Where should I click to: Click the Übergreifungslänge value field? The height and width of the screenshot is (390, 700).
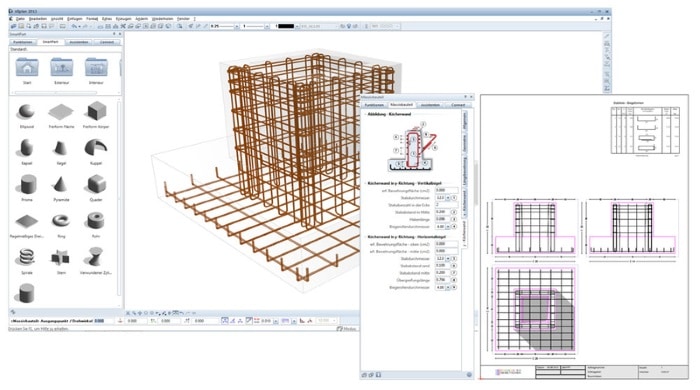443,280
